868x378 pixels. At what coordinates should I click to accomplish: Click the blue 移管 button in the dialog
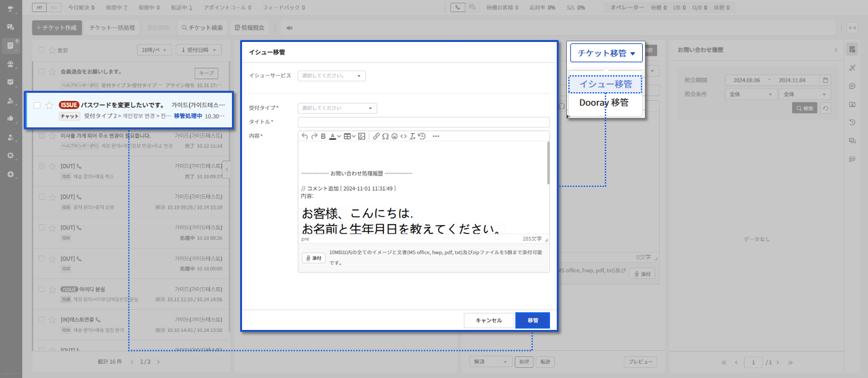pos(532,320)
